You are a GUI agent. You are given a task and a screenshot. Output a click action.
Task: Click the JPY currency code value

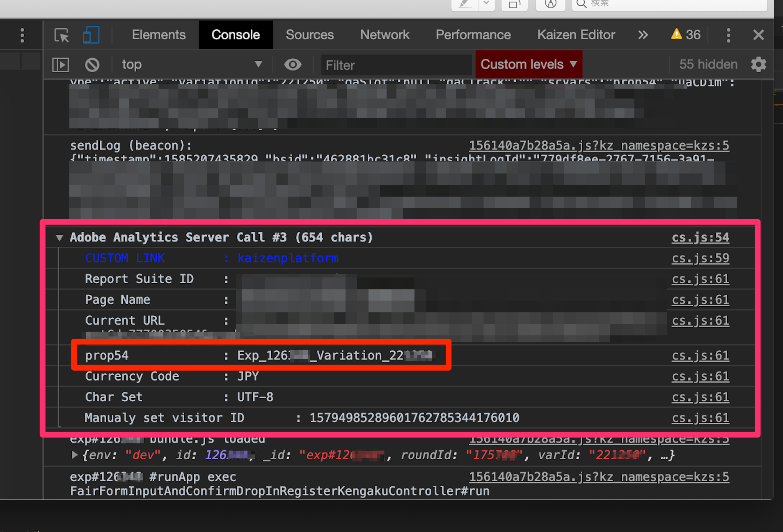pos(248,376)
